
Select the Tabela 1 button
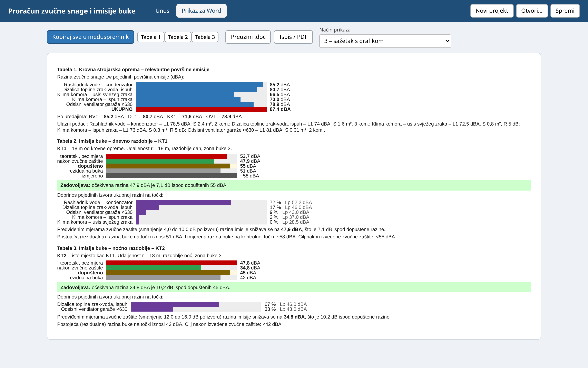151,37
